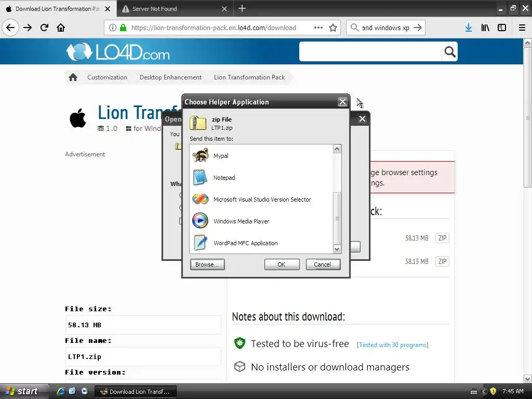Open page actions three-dot menu
The image size is (532, 399).
click(x=318, y=28)
